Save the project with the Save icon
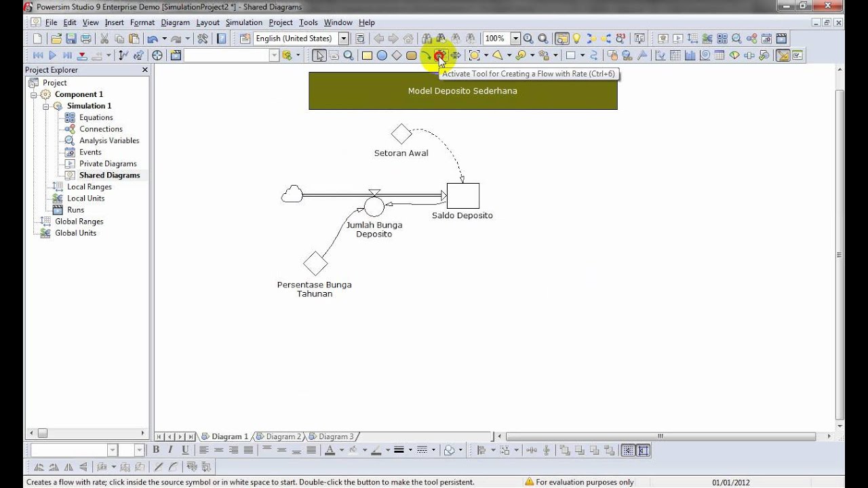Image resolution: width=868 pixels, height=488 pixels. (x=71, y=39)
